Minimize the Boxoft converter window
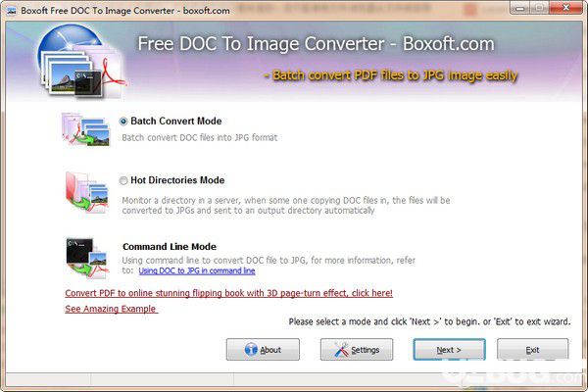Viewport: 588px width, 392px height. (519, 8)
